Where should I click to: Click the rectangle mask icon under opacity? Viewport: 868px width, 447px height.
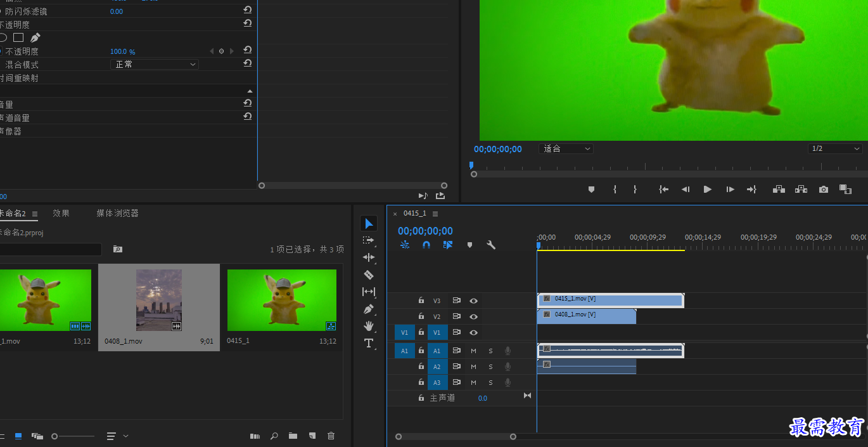coord(18,37)
